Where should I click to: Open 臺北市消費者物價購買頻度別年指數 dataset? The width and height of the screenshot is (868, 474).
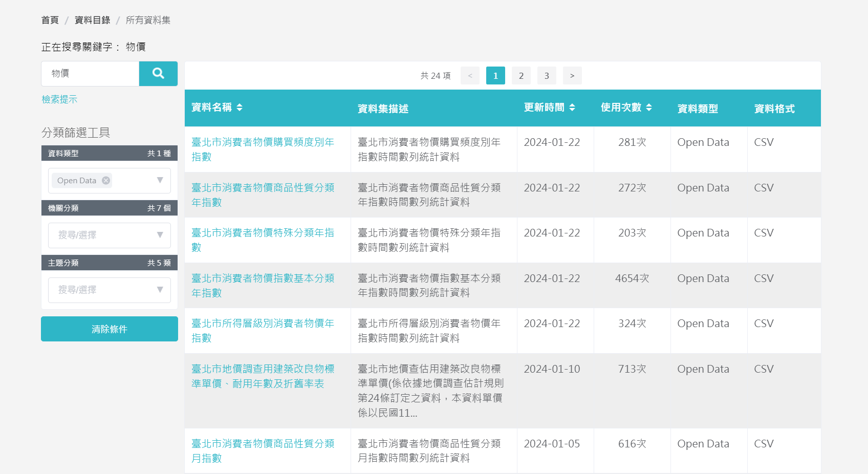pyautogui.click(x=263, y=149)
